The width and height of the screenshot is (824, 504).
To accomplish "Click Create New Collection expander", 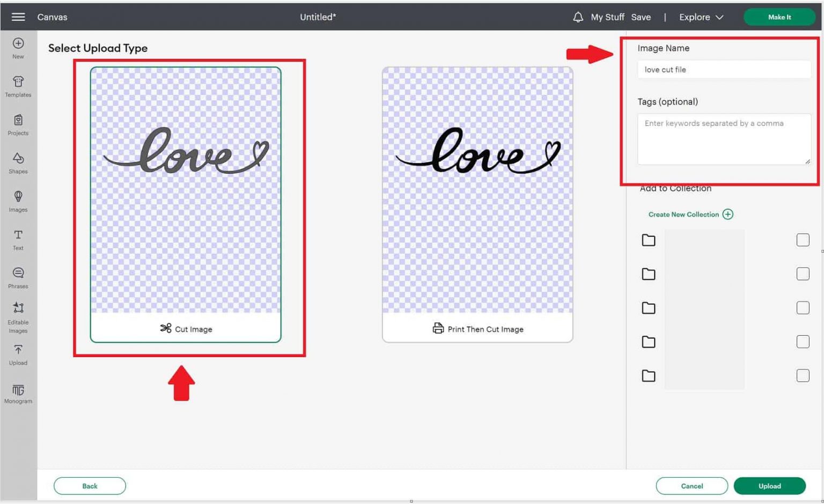I will click(x=690, y=214).
